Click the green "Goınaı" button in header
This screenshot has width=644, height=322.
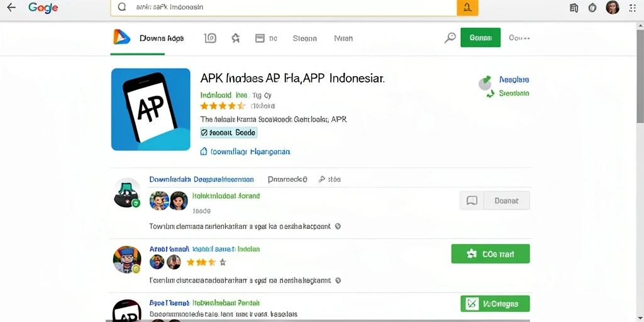click(480, 37)
